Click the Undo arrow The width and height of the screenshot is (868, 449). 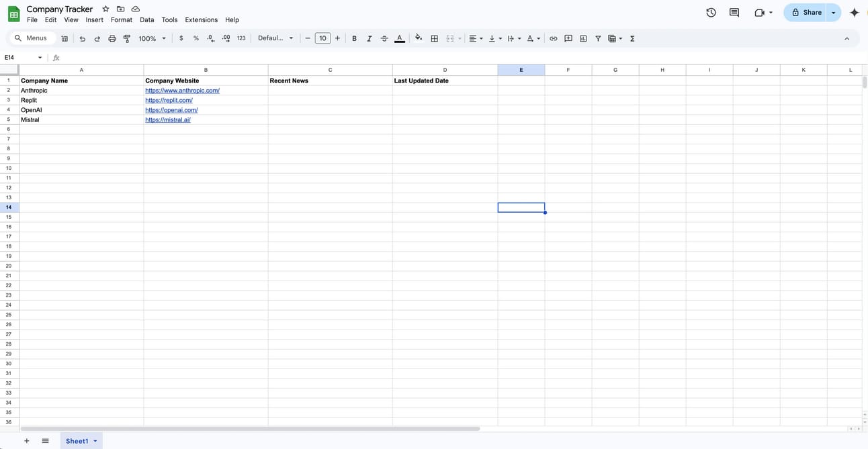[82, 38]
